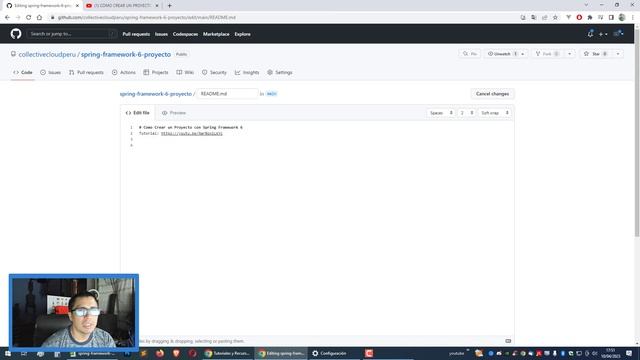The width and height of the screenshot is (640, 360).
Task: Open Configuración from the taskbar
Action: [330, 353]
